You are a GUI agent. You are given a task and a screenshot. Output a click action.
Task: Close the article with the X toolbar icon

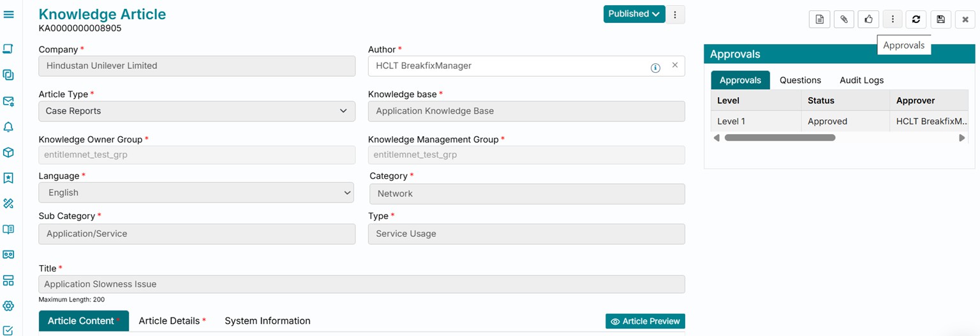(965, 19)
